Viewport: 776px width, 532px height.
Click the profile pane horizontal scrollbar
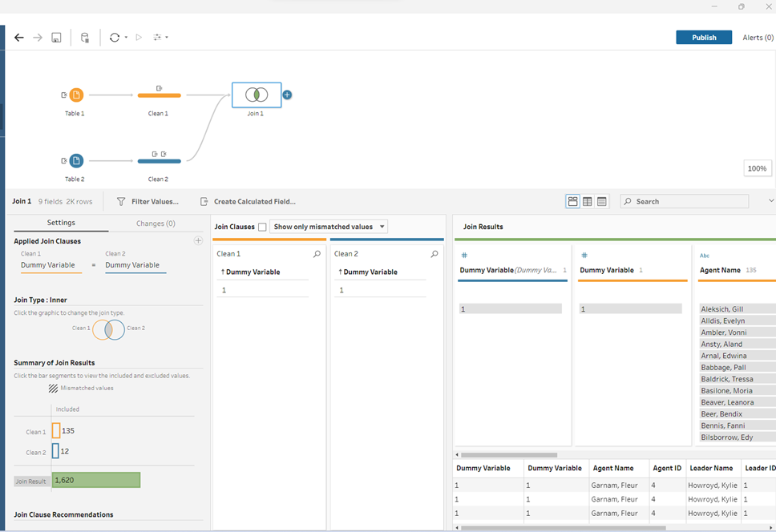(509, 455)
